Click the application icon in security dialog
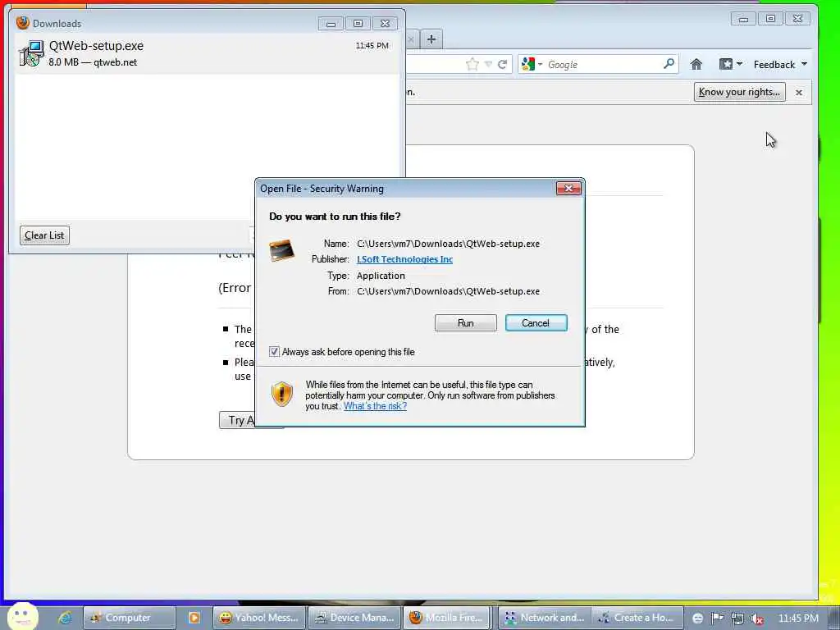The width and height of the screenshot is (840, 630). (282, 250)
